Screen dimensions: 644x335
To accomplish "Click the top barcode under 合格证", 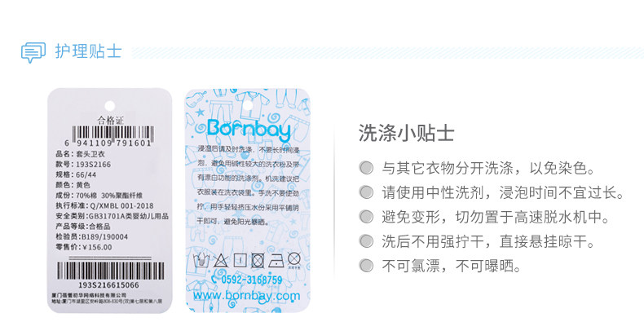I will (113, 133).
